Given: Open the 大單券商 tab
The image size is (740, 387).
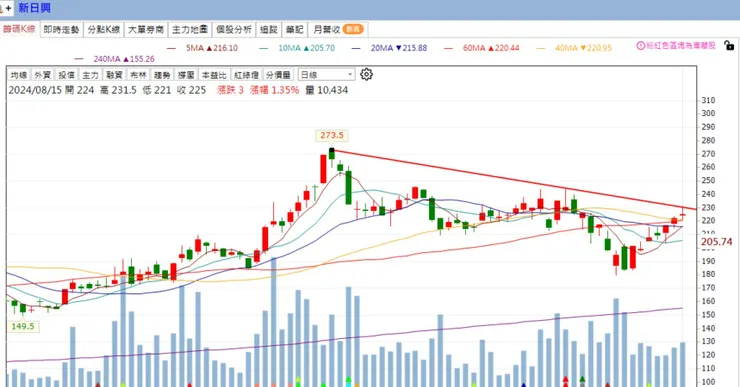Looking at the screenshot, I should pyautogui.click(x=146, y=29).
